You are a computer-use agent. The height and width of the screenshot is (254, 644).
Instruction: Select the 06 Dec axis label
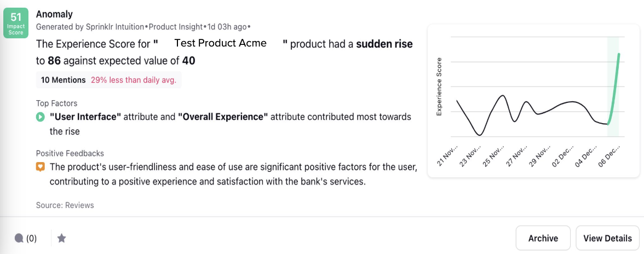[x=609, y=155]
